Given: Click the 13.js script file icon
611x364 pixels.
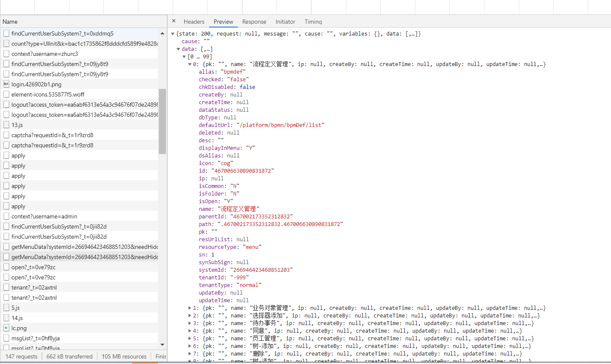Looking at the screenshot, I should click(x=6, y=125).
